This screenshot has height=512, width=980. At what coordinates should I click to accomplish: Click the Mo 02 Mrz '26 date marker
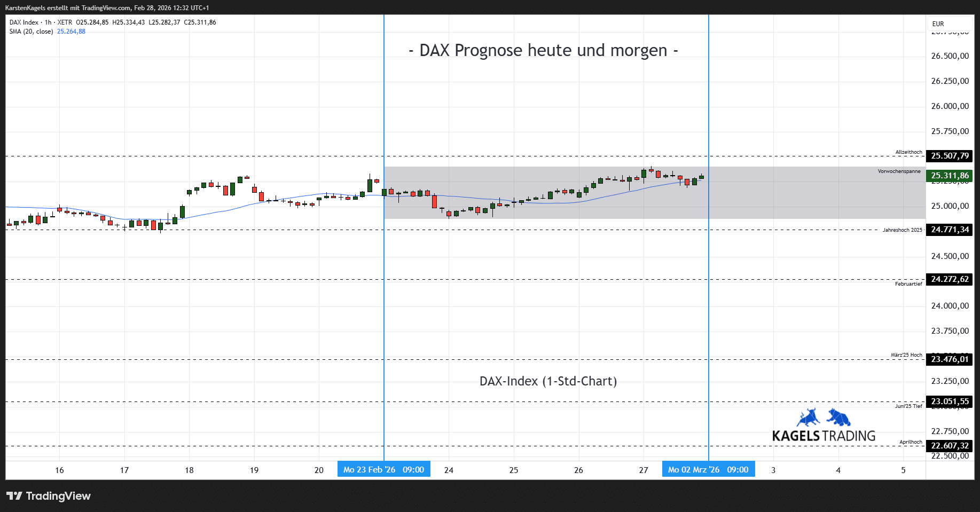(708, 470)
